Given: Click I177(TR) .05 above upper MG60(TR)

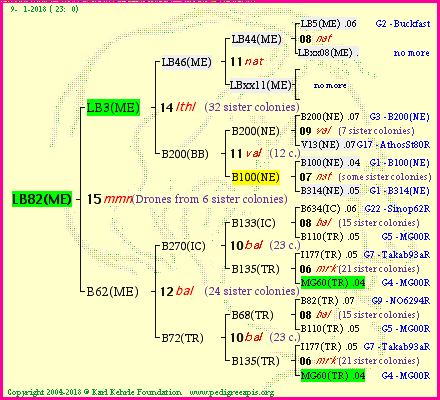Looking at the screenshot, I should 329,255.
